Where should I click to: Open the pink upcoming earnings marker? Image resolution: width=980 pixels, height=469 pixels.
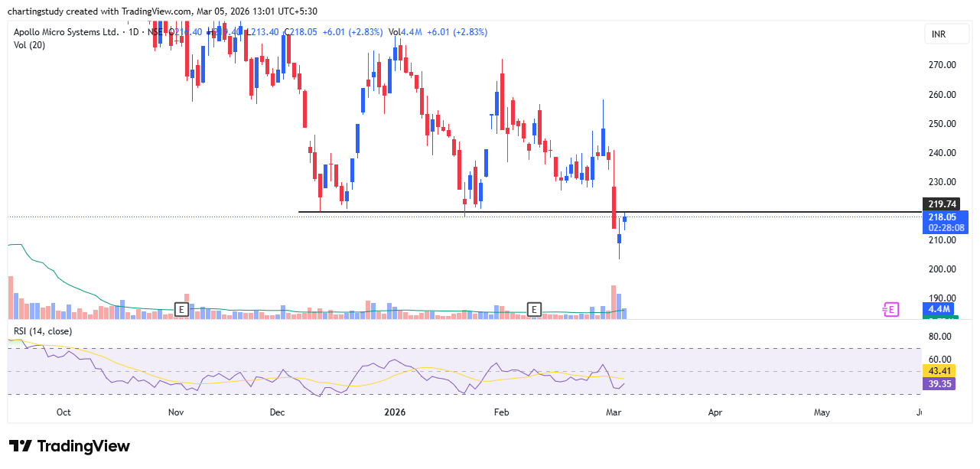[x=890, y=309]
